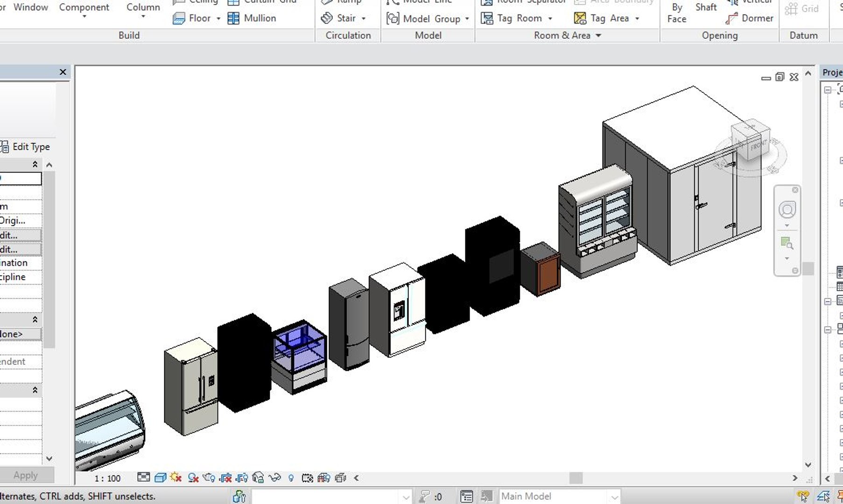Click the Properties palette scrollbar thumb
Image resolution: width=843 pixels, height=504 pixels.
coord(49,260)
